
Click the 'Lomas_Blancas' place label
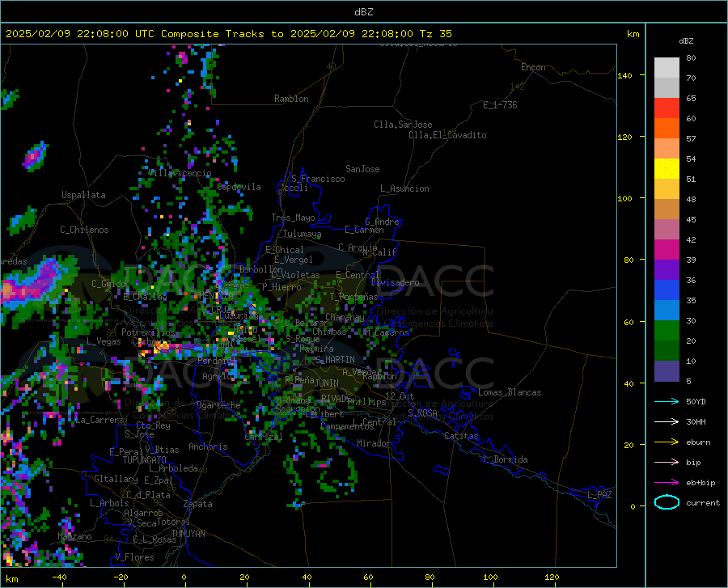click(x=510, y=392)
